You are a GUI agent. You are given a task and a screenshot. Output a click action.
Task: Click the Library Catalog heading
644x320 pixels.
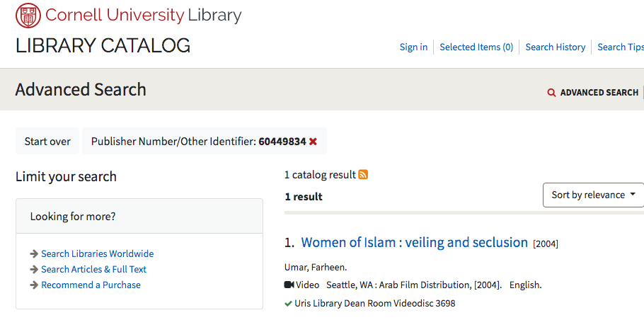(103, 45)
